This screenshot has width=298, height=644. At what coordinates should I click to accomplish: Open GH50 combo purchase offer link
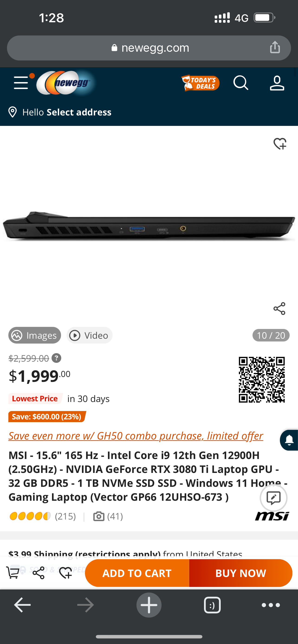click(x=136, y=436)
